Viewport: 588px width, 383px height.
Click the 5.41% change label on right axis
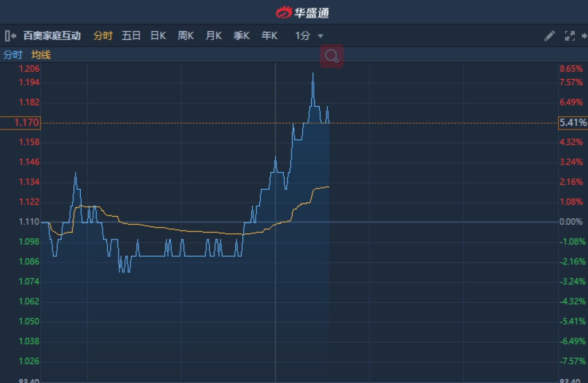coord(572,122)
